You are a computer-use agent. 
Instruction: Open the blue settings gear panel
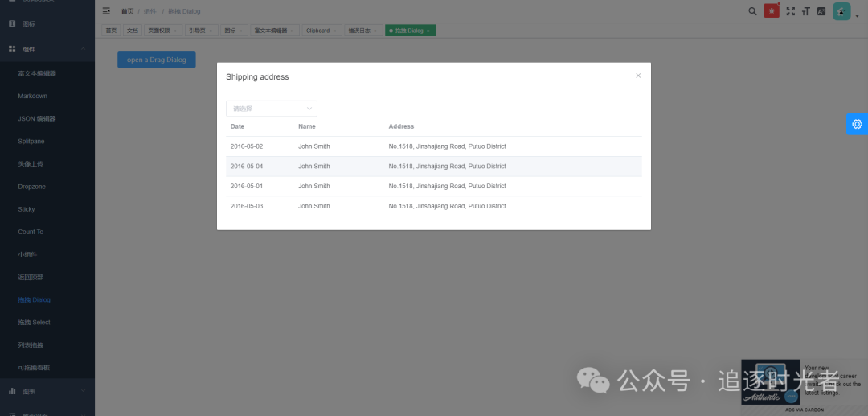tap(857, 124)
